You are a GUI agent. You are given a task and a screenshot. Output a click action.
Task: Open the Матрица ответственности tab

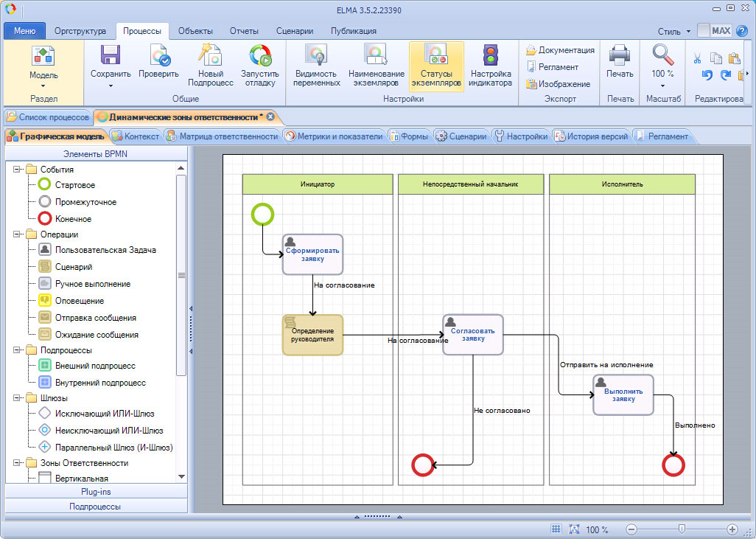click(x=223, y=136)
